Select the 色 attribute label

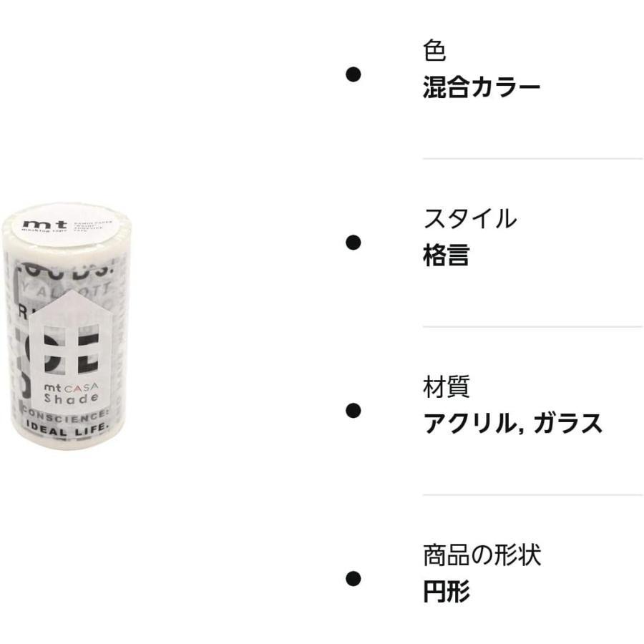(434, 51)
